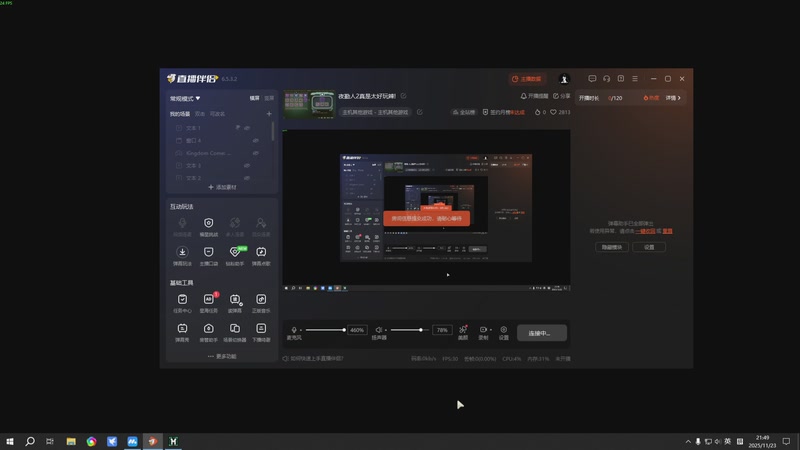Image resolution: width=800 pixels, height=450 pixels.
Task: Open the 下播动画 icon
Action: pos(261,329)
